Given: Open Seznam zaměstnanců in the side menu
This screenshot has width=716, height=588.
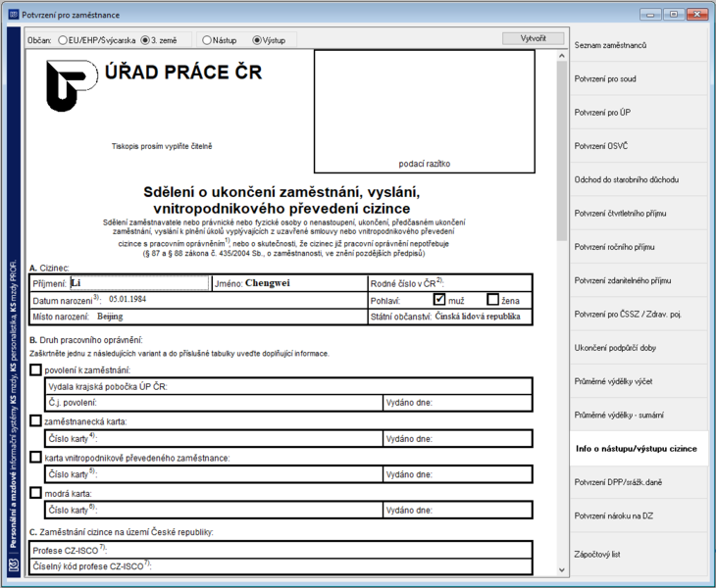Looking at the screenshot, I should click(639, 45).
